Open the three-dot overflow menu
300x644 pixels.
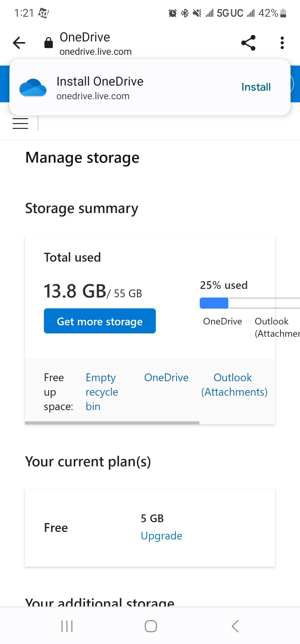(x=282, y=43)
